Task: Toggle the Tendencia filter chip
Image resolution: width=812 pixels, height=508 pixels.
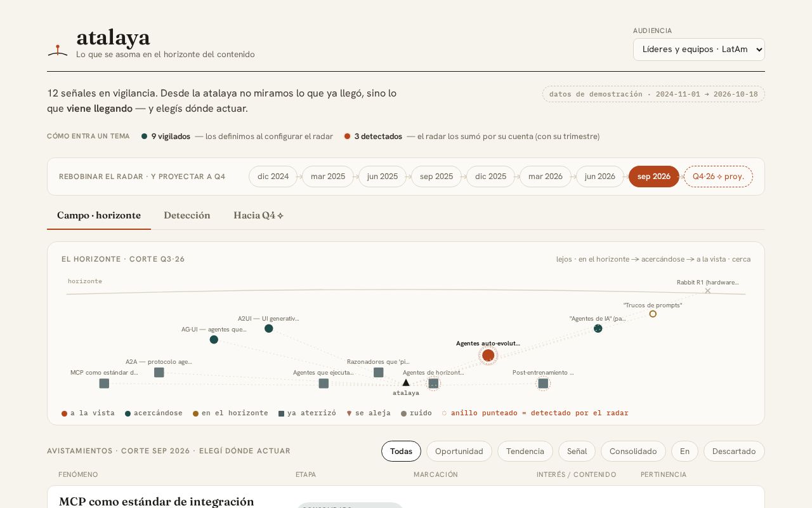Action: pyautogui.click(x=525, y=451)
